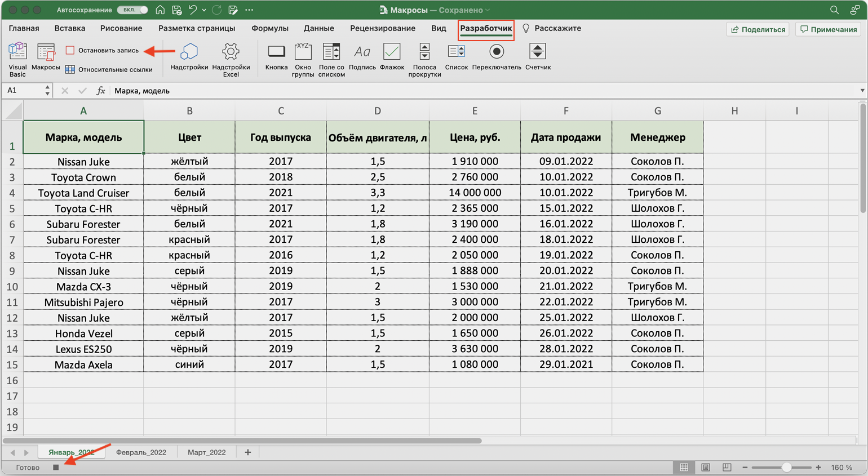The image size is (868, 476).
Task: Open the Данные tab
Action: [319, 28]
